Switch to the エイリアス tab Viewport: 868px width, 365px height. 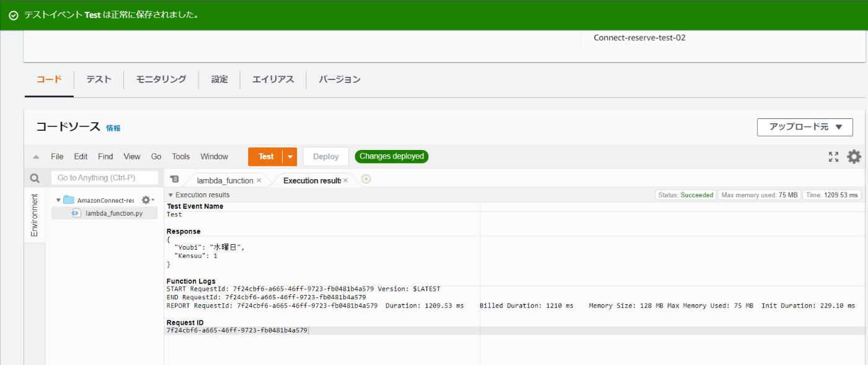click(x=273, y=79)
